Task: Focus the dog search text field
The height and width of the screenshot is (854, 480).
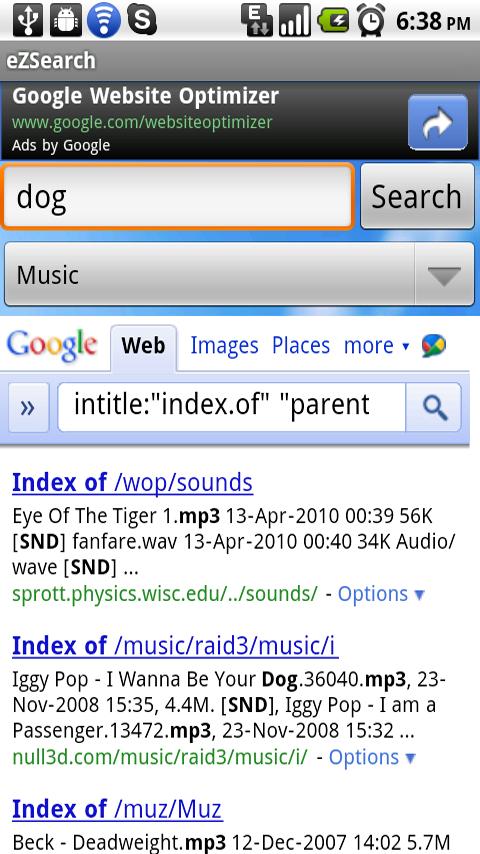Action: (x=178, y=196)
